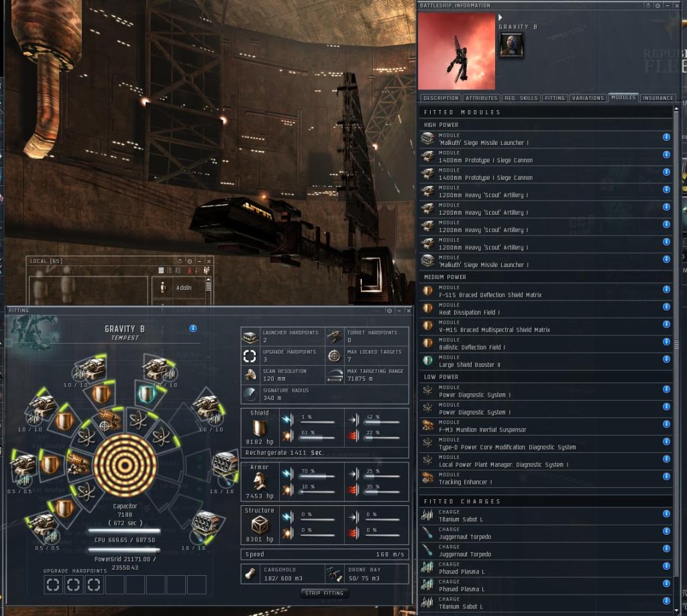The image size is (687, 616).
Task: Select the teal shield booster slot on fitting wheel
Action: pos(147,394)
